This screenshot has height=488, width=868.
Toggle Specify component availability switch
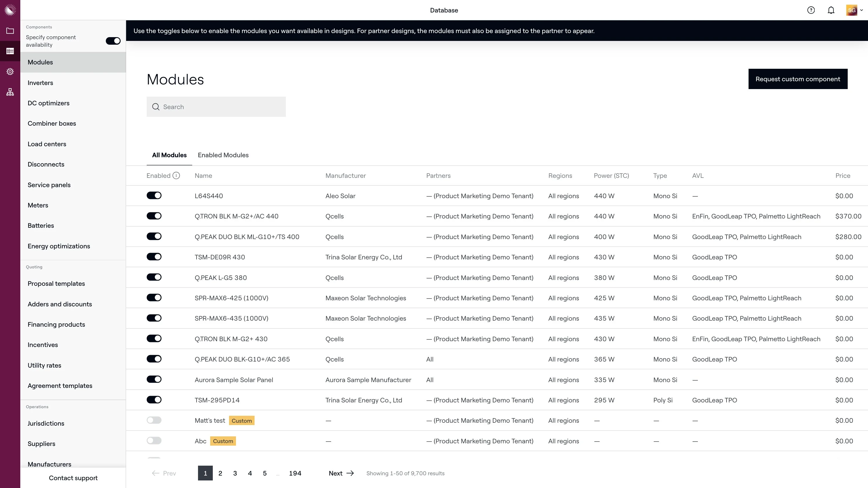point(113,41)
